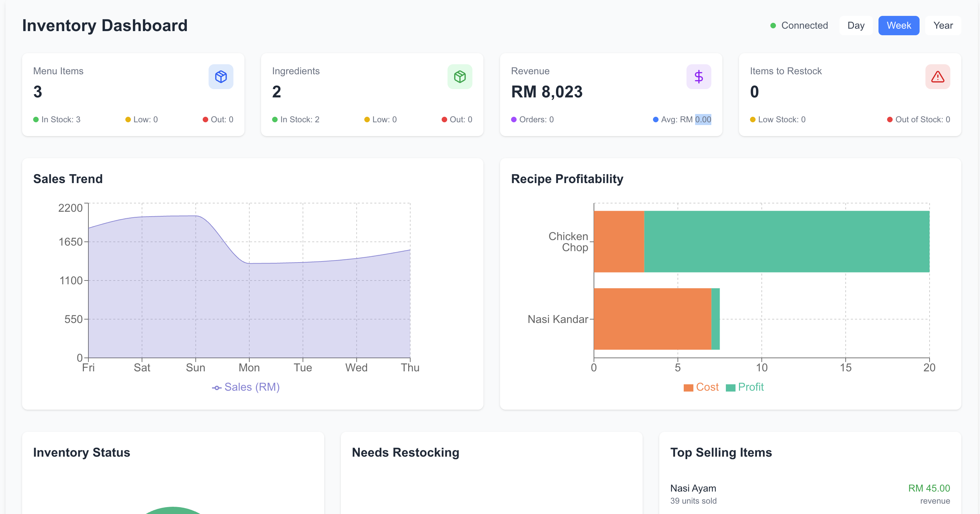
Task: Click the green Connected status dot
Action: pyautogui.click(x=773, y=26)
